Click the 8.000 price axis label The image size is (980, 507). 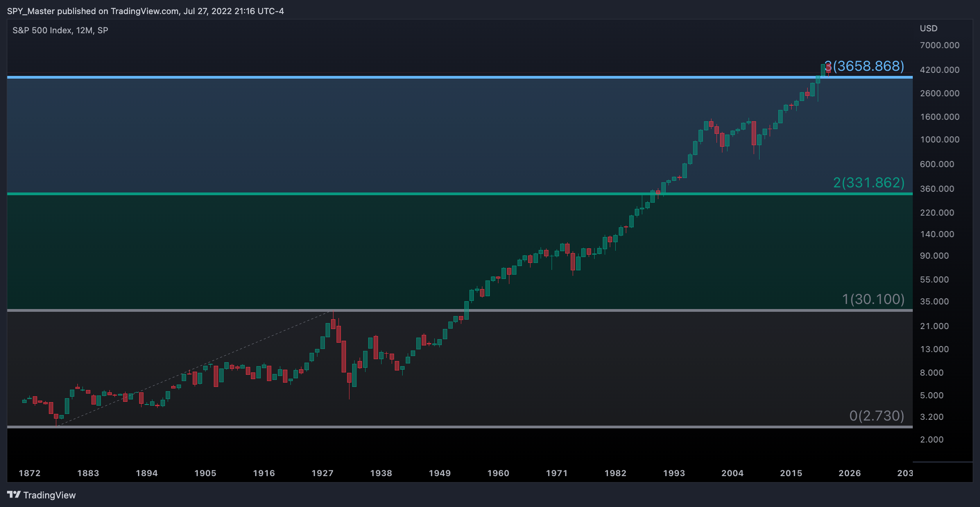click(x=932, y=373)
